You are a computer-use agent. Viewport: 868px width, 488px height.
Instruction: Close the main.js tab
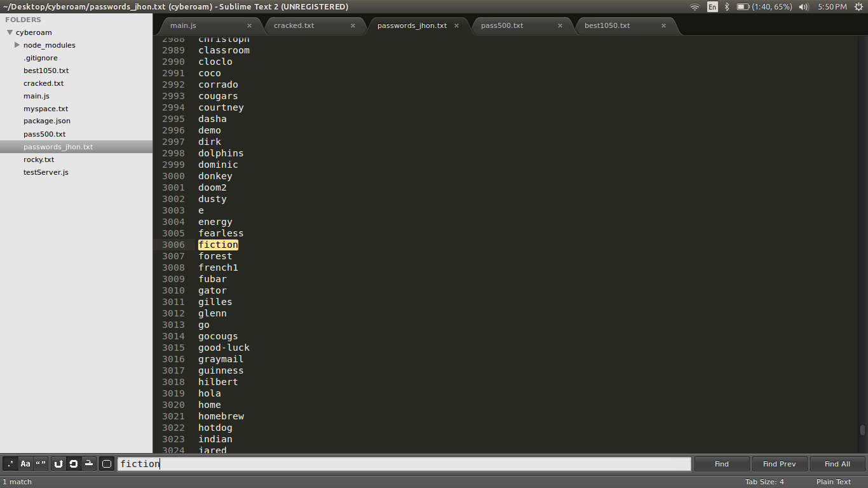pos(249,26)
